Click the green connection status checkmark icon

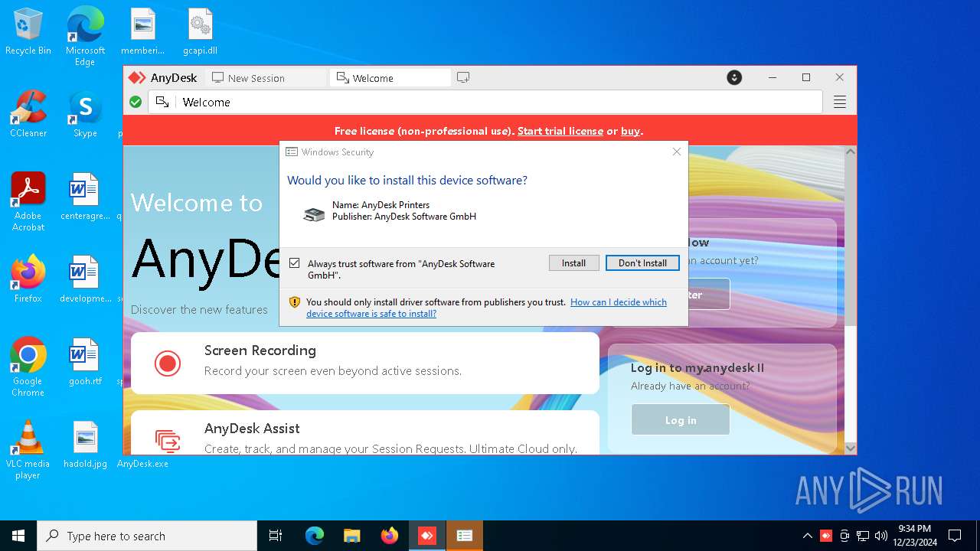coord(136,102)
